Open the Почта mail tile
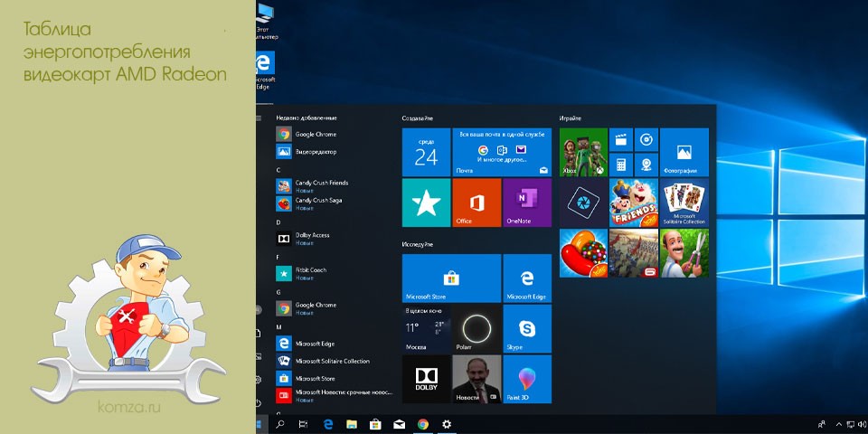The height and width of the screenshot is (434, 868). (x=502, y=152)
